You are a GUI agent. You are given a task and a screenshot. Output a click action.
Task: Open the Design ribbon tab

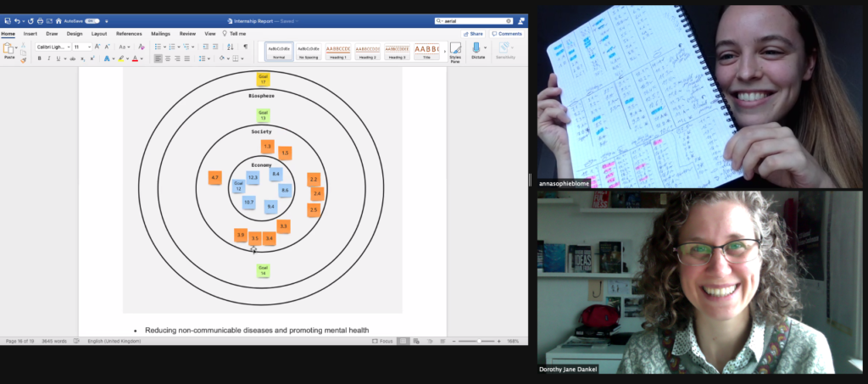tap(75, 34)
